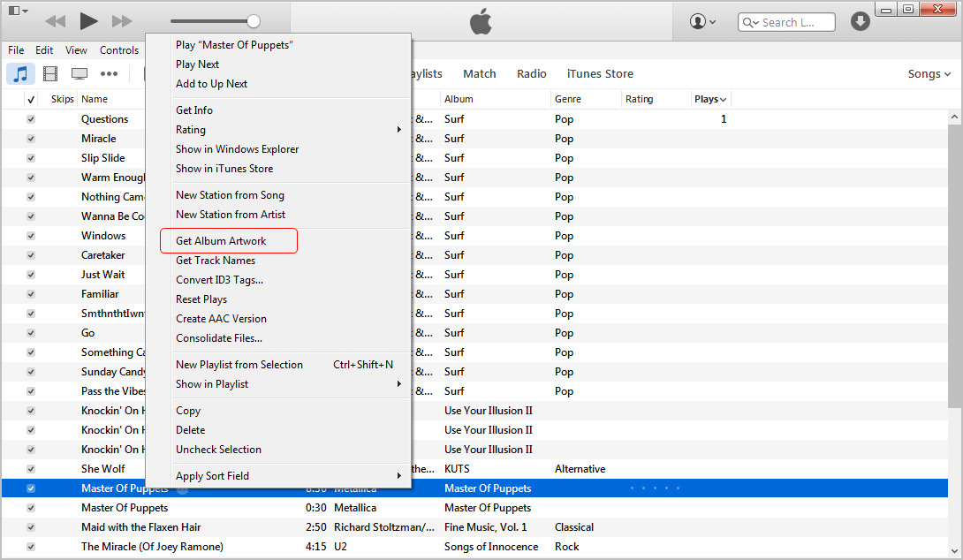Open the View menu
Screen dimensions: 963x560
76,50
